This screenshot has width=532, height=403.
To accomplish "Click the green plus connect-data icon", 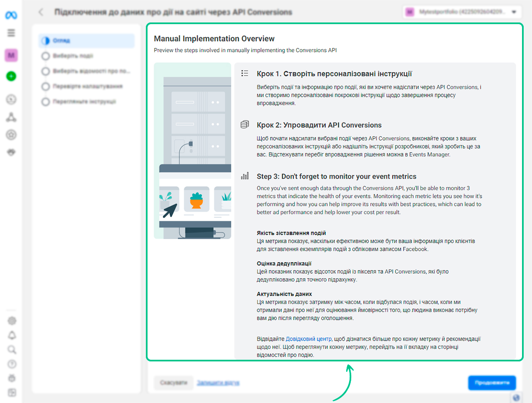I will 11,76.
